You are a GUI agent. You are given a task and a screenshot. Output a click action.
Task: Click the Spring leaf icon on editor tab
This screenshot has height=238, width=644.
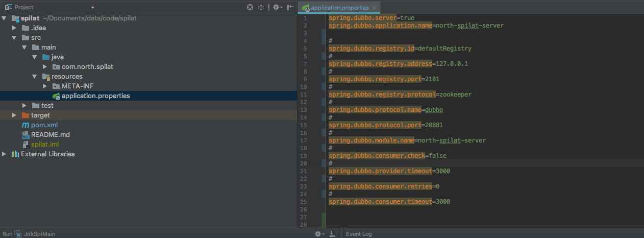(305, 8)
